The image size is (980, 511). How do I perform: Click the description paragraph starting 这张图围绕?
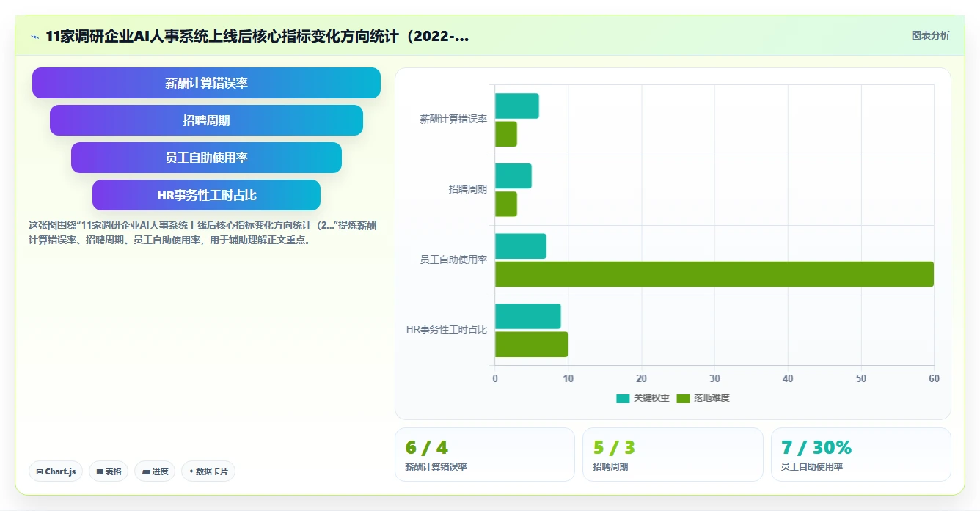point(203,232)
